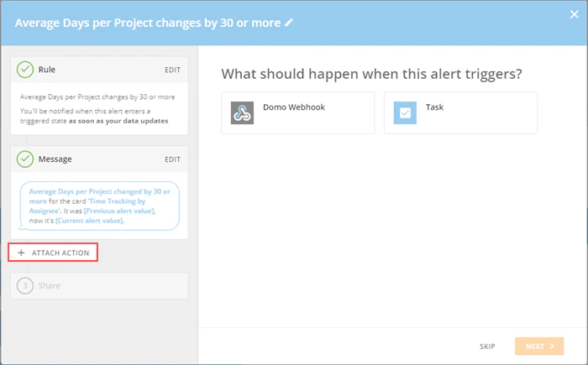Click 'as soon as your data updates' text
The height and width of the screenshot is (365, 588).
[x=118, y=121]
